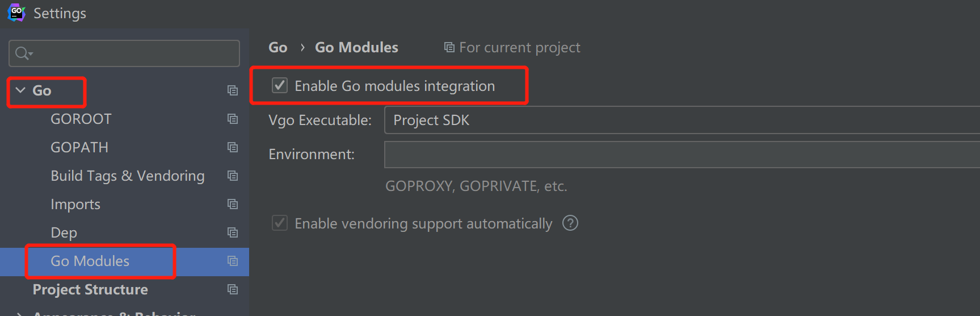
Task: Click project-level icon beside Build Tags & Vendoring
Action: pos(233,176)
